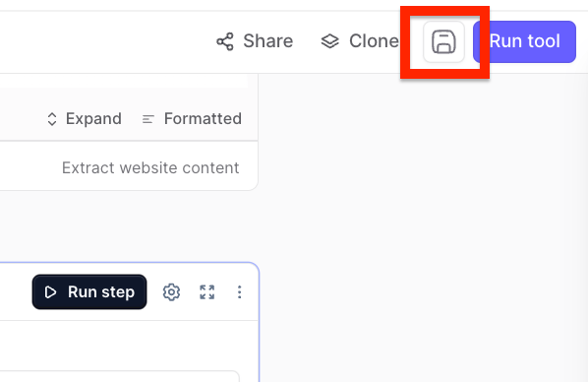Click the empty gray canvas area
The width and height of the screenshot is (588, 382).
tap(423, 227)
